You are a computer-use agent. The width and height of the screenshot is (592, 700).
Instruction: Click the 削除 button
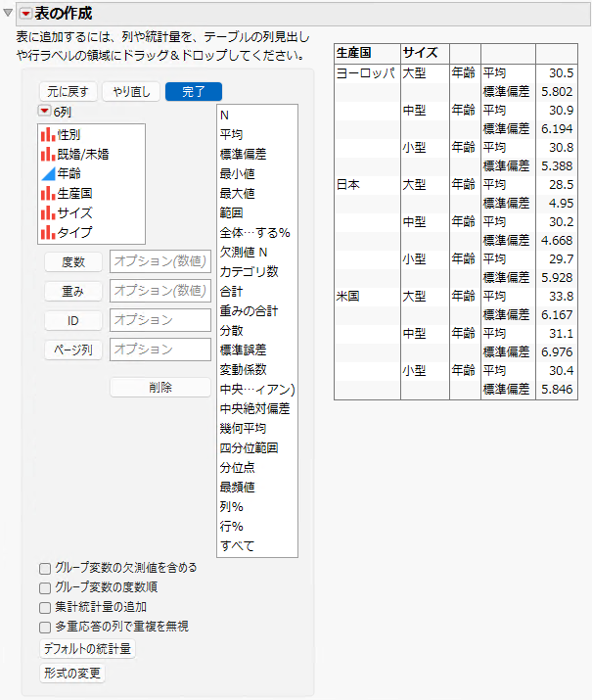coord(160,387)
